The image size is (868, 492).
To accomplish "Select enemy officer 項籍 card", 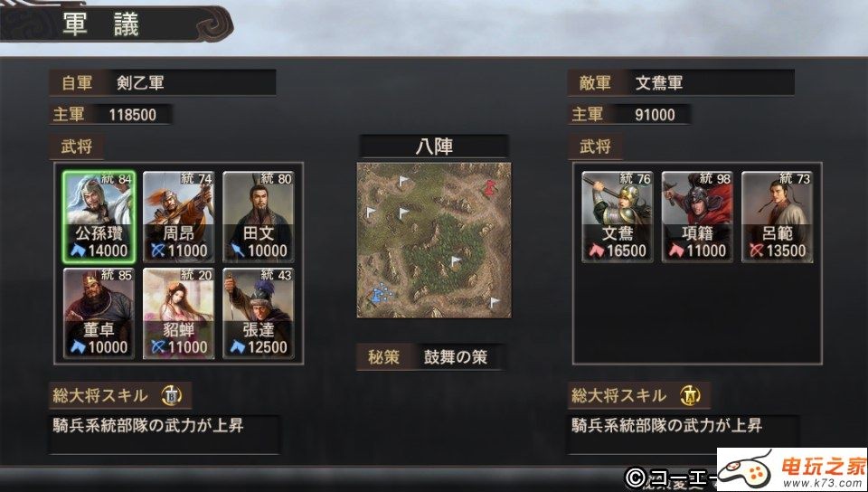I will pos(697,216).
